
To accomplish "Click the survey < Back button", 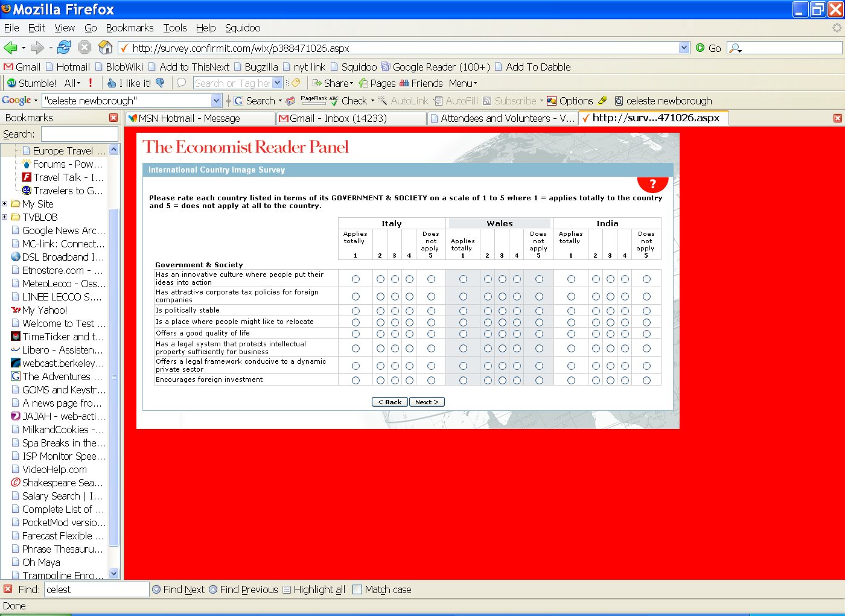I will click(x=389, y=402).
